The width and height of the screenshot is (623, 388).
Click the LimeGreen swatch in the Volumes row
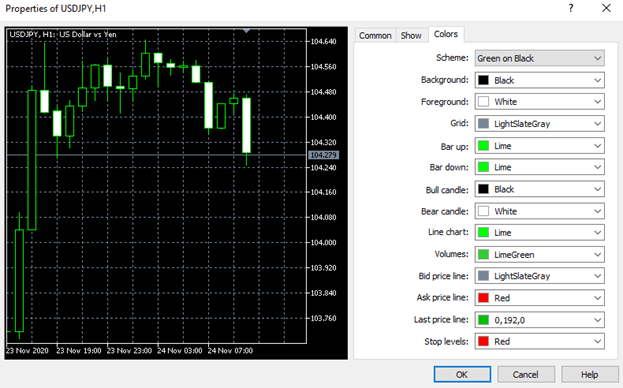pos(483,255)
